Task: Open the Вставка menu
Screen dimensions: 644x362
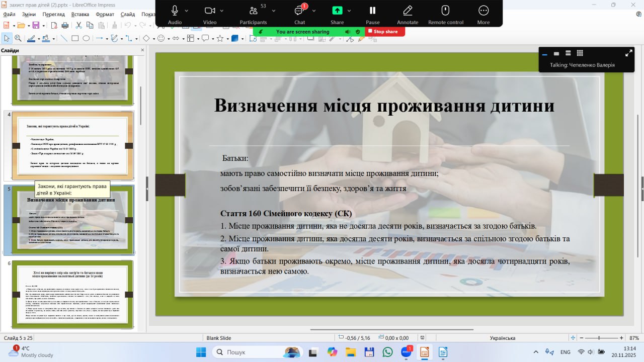Action: pyautogui.click(x=80, y=15)
